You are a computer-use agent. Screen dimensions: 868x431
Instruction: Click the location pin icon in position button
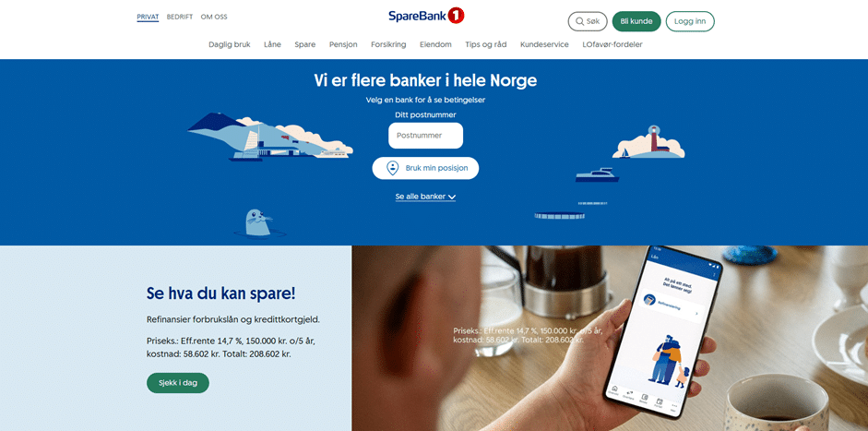tap(392, 168)
